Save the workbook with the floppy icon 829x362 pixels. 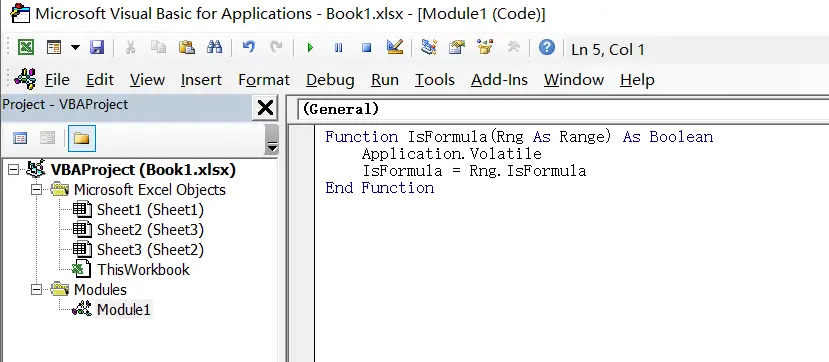[x=97, y=48]
